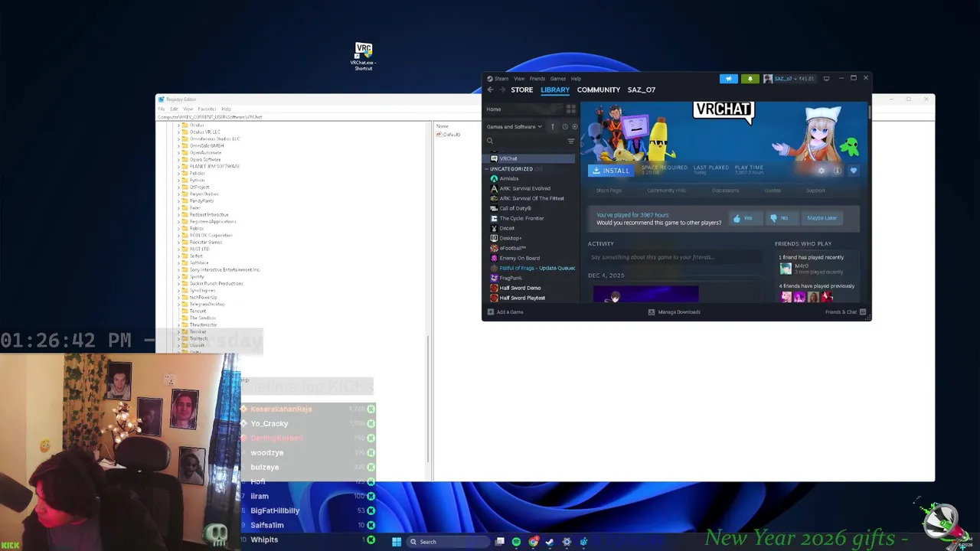Collapse the UNCATEGORIZED library section
The image size is (980, 551).
point(488,169)
